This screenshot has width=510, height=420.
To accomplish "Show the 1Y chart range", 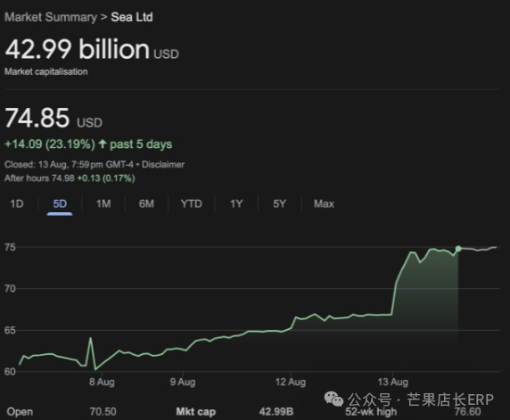I will pyautogui.click(x=236, y=204).
